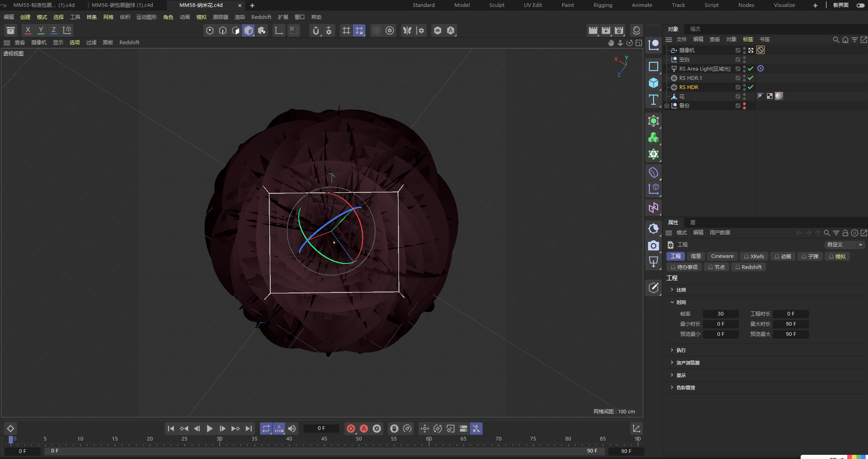Image resolution: width=868 pixels, height=459 pixels.
Task: Select the XRefs attribute tab button
Action: click(x=754, y=256)
